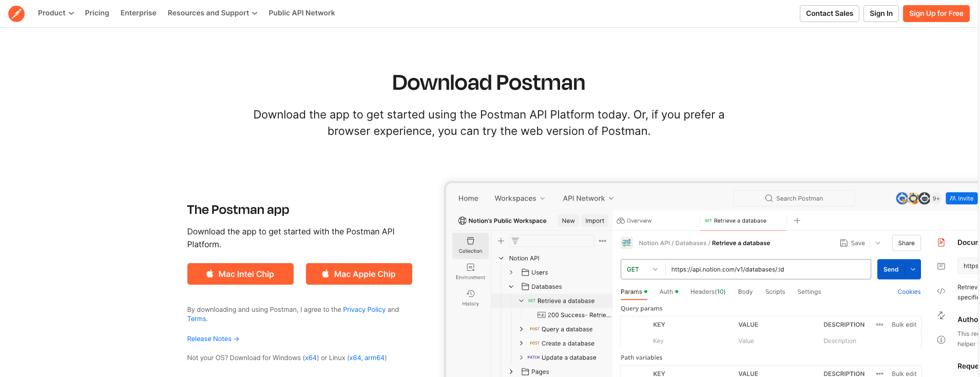
Task: Open the History sidebar icon
Action: (470, 297)
